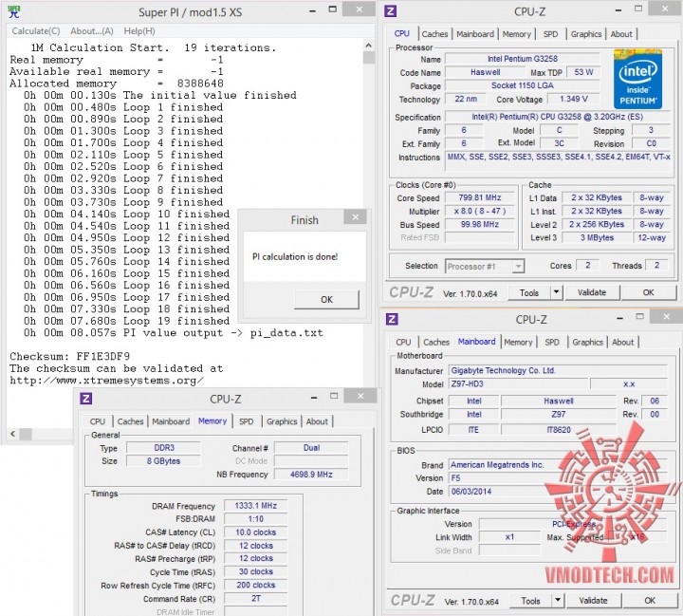683x616 pixels.
Task: Select Caches tab in Mainboard CPU-Z window
Action: [x=436, y=343]
